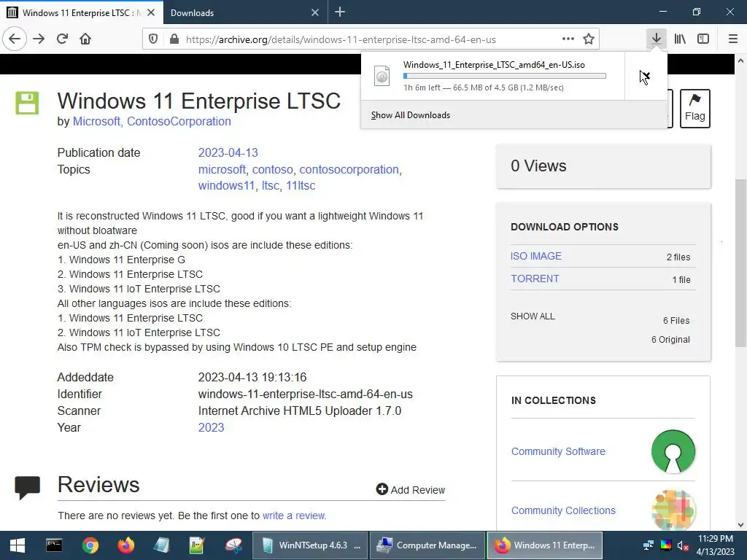The width and height of the screenshot is (747, 560).
Task: Open ContosoCorporation author link
Action: click(179, 122)
